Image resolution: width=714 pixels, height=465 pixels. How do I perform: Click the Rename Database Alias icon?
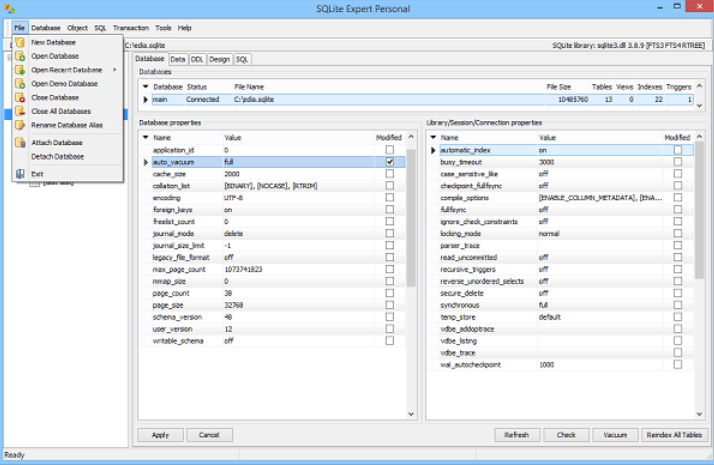[20, 125]
